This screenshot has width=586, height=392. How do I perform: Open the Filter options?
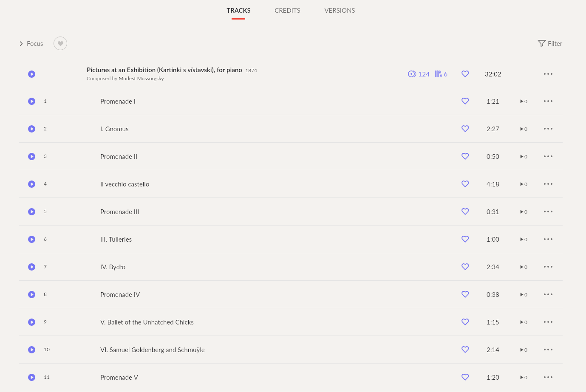click(550, 43)
